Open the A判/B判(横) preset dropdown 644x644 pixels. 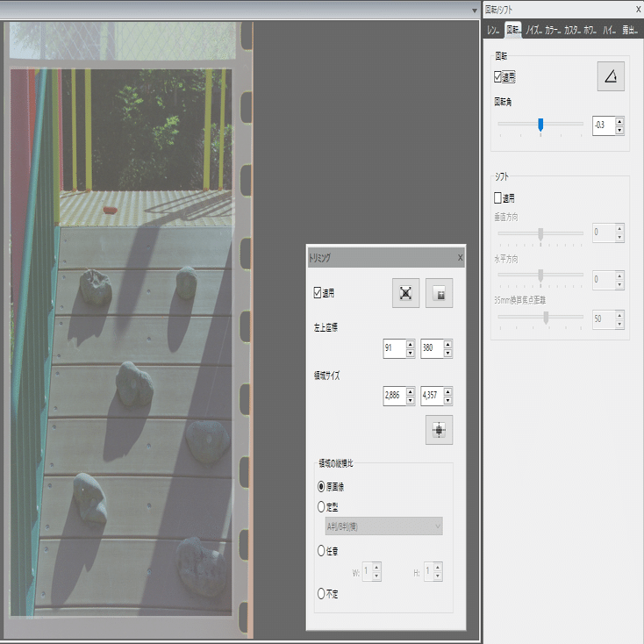pyautogui.click(x=384, y=526)
